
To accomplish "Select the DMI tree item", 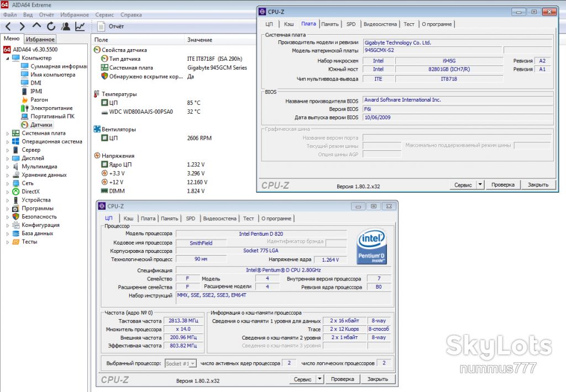I will (x=31, y=83).
